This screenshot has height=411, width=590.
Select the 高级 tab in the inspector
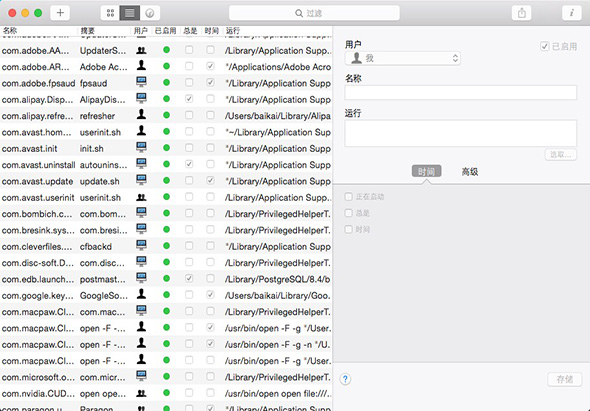click(x=470, y=172)
